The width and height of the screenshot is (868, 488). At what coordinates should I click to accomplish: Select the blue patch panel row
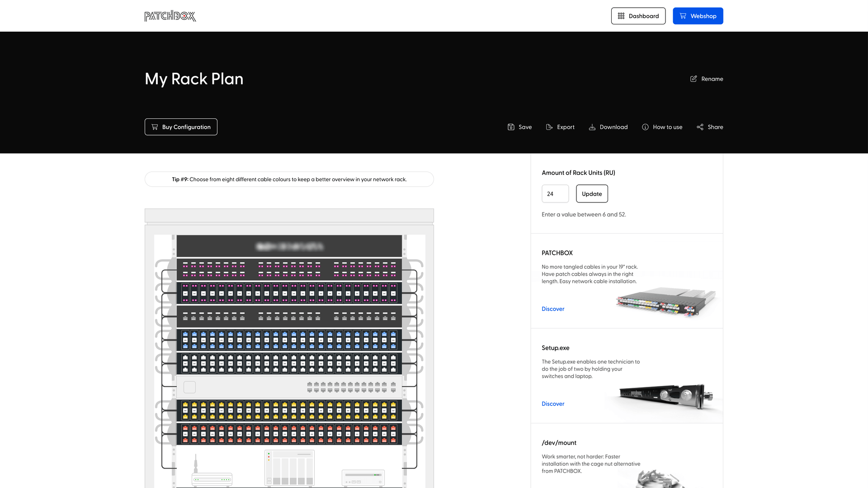(x=289, y=340)
